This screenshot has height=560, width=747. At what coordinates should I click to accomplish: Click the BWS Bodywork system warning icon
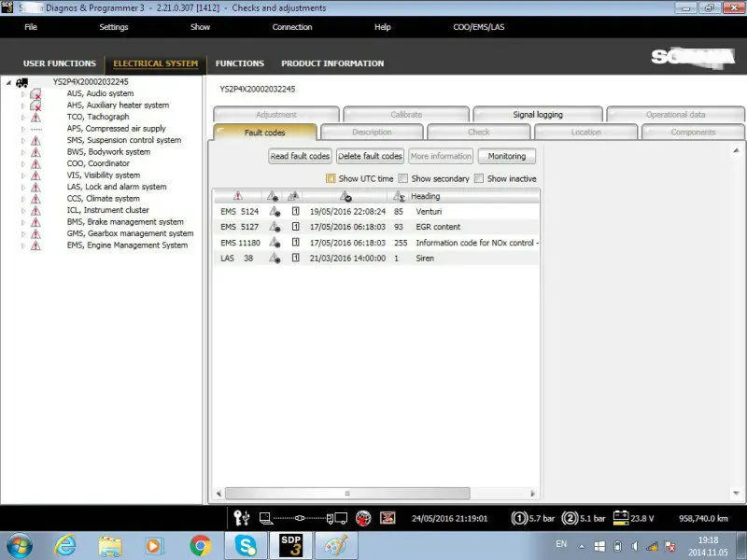pyautogui.click(x=35, y=152)
